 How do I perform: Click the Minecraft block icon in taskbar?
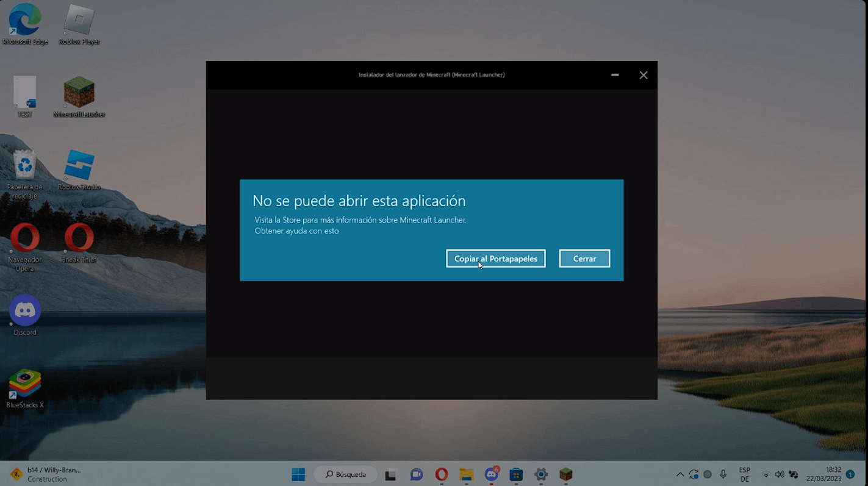click(566, 474)
